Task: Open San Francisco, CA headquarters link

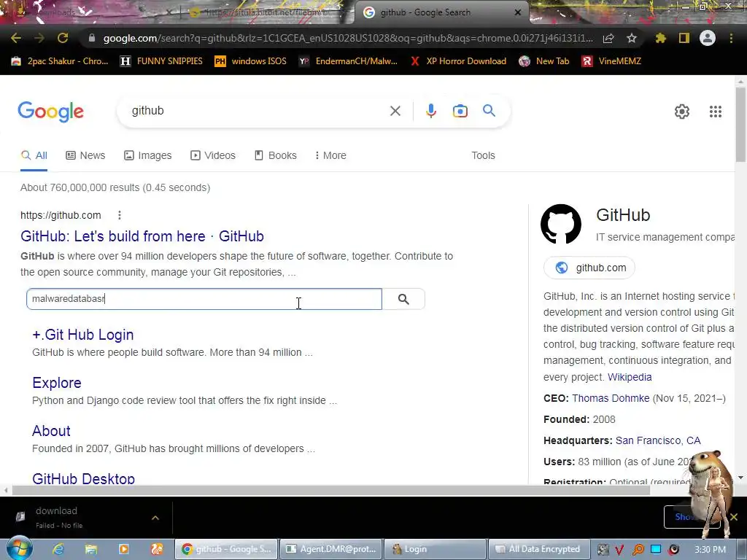Action: coord(658,440)
